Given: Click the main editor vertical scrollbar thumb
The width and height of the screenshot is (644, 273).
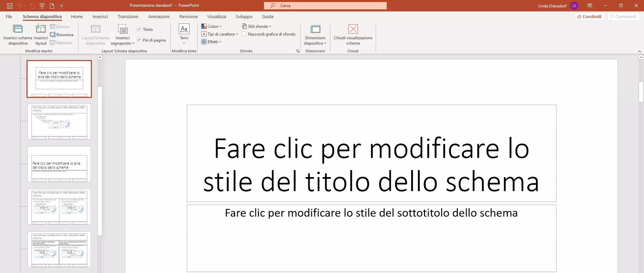Looking at the screenshot, I should click(x=641, y=92).
